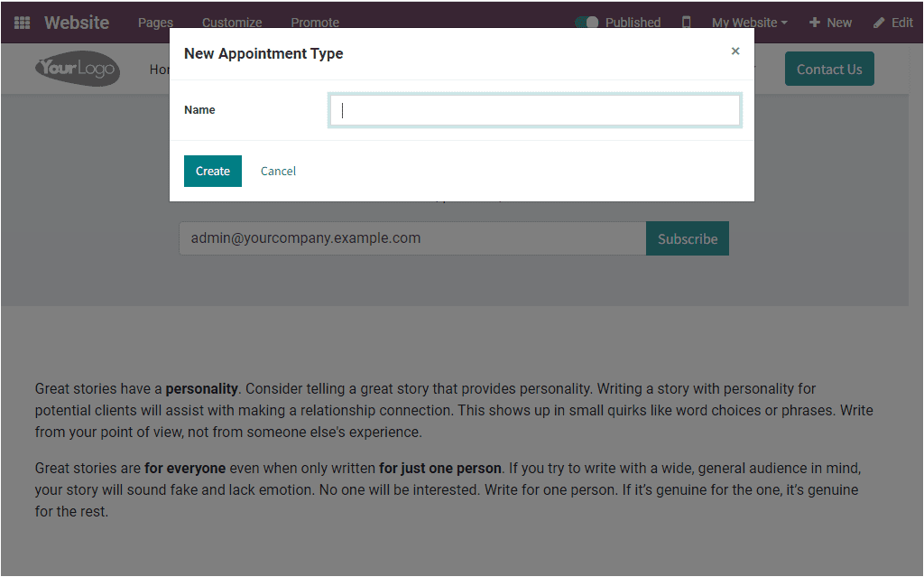Click the newsletter email address field
The height and width of the screenshot is (577, 924).
(411, 237)
